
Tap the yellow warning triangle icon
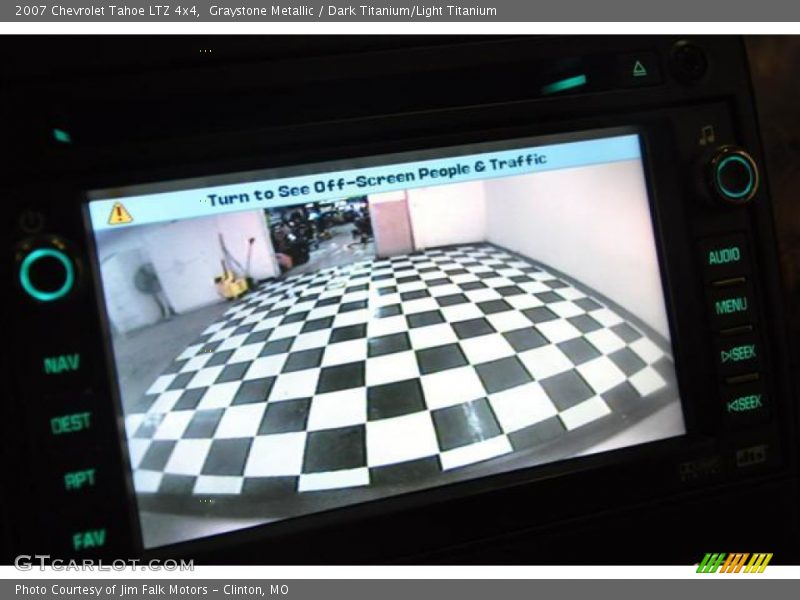point(120,213)
